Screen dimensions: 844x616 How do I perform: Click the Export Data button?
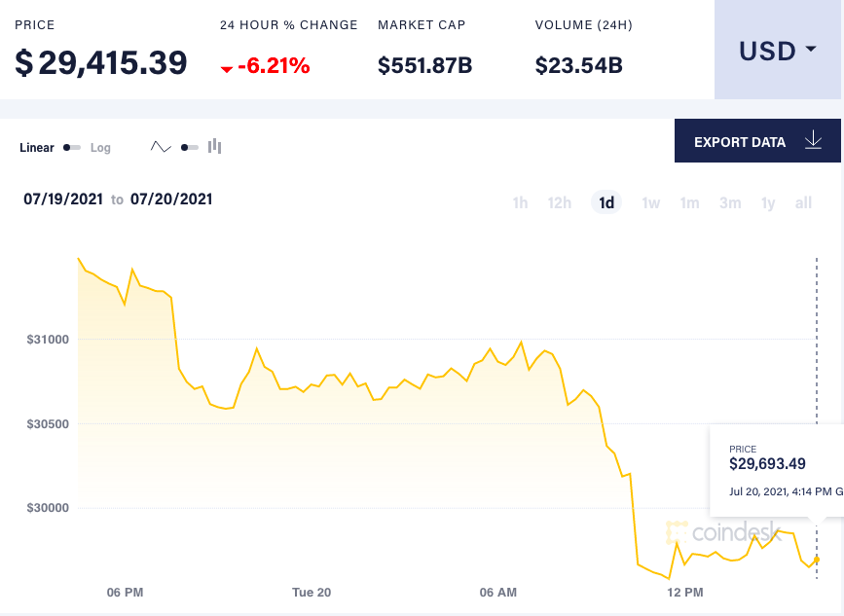point(739,140)
